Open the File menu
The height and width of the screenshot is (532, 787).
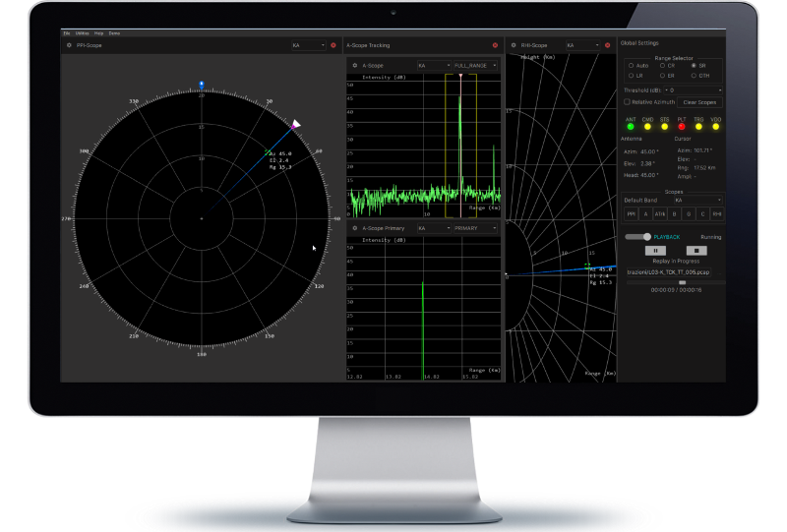click(67, 33)
